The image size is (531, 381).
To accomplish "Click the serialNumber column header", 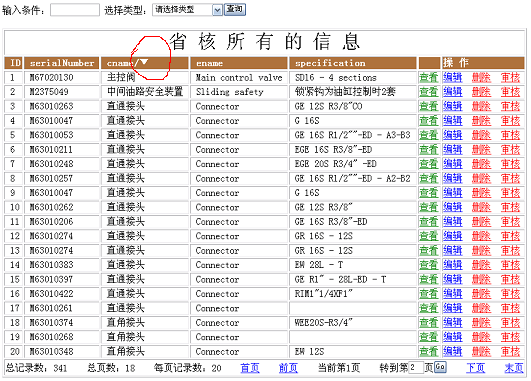I will (62, 63).
